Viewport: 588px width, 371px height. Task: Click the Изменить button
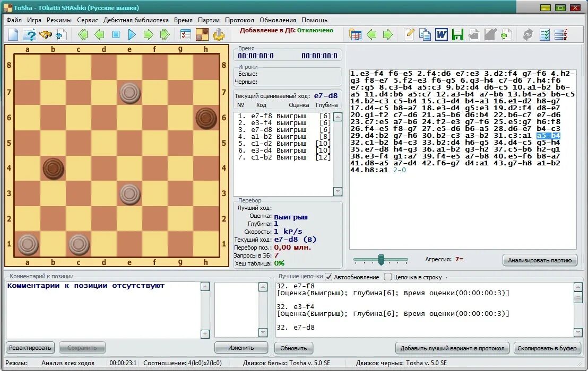(x=241, y=348)
